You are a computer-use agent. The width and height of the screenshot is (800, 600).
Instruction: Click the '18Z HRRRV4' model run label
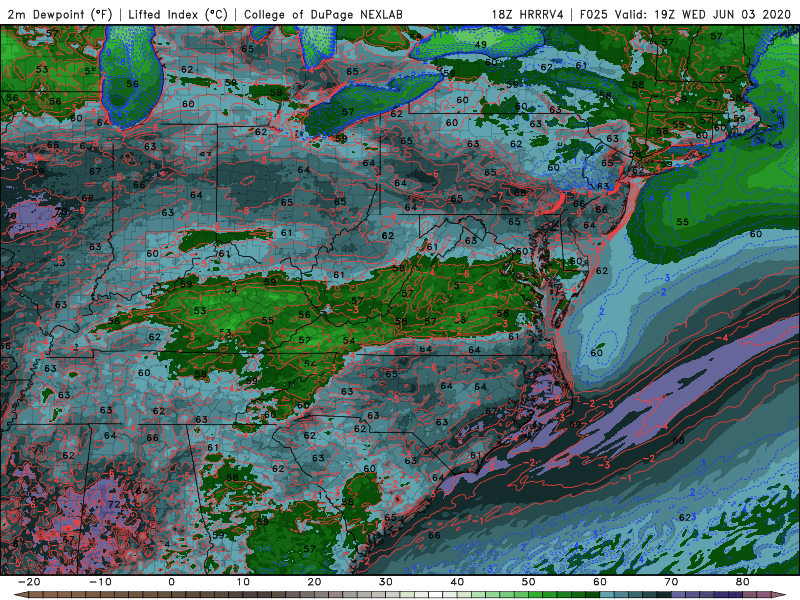[528, 14]
